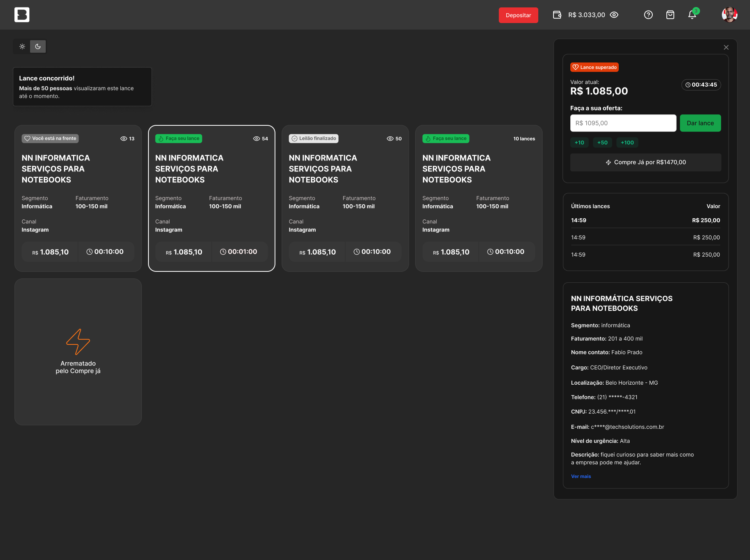Open the user profile avatar
750x560 pixels.
[729, 15]
